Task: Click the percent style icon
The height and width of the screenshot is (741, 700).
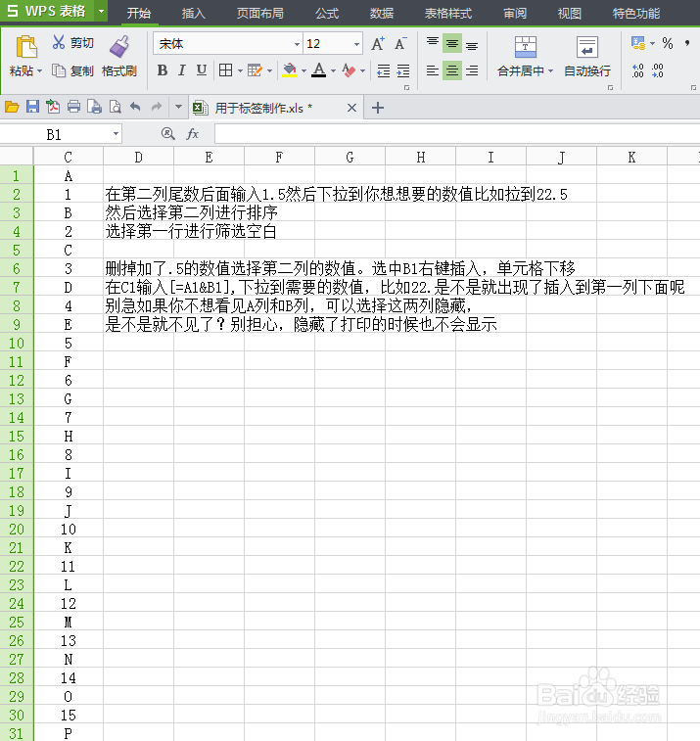Action: 668,43
